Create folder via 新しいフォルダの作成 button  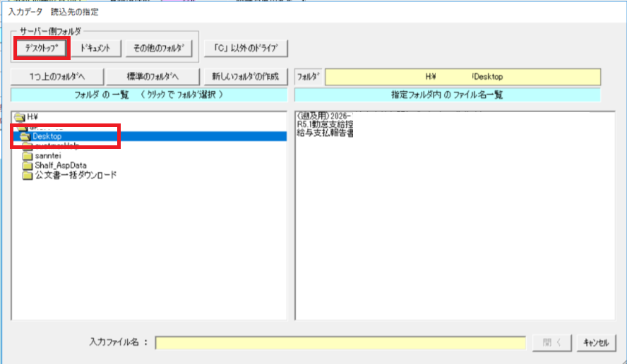click(245, 76)
